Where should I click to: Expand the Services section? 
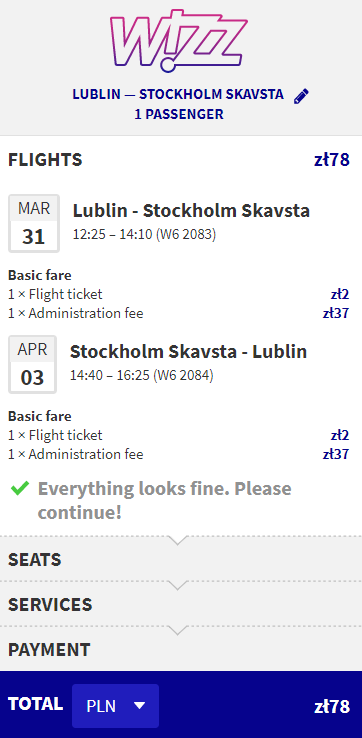click(181, 604)
